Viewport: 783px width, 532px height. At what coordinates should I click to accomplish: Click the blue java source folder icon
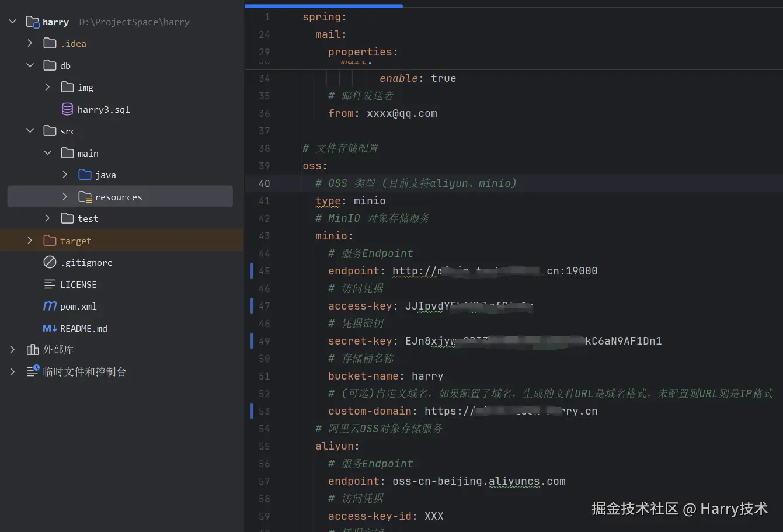pyautogui.click(x=85, y=175)
